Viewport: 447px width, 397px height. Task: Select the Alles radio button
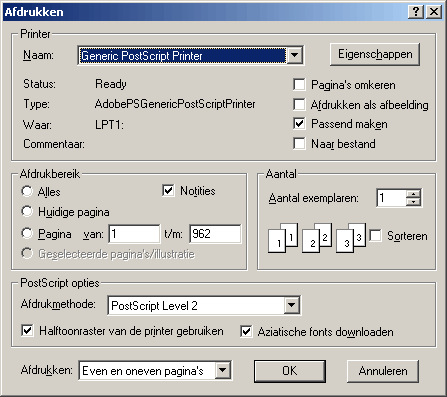pos(27,191)
